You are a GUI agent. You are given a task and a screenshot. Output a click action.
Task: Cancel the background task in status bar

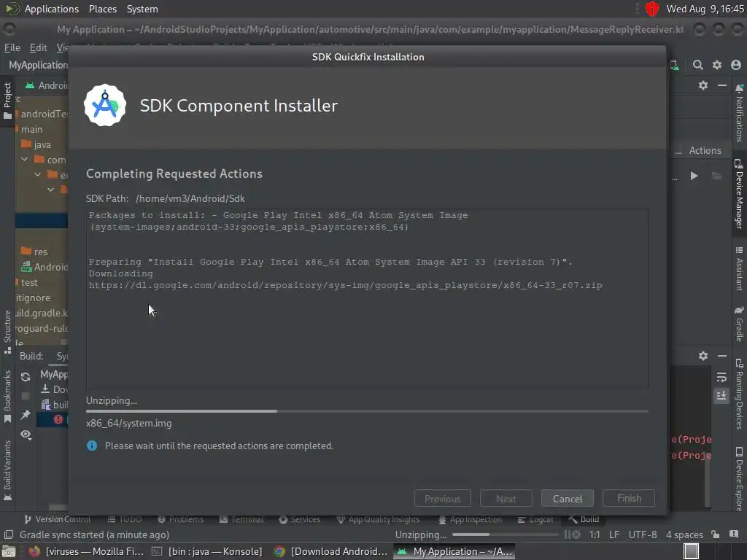coord(576,534)
